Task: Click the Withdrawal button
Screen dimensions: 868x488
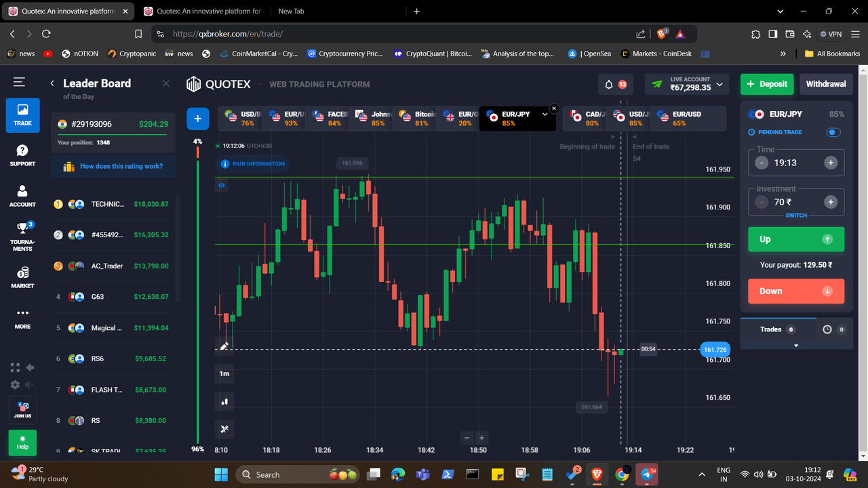Action: [826, 84]
